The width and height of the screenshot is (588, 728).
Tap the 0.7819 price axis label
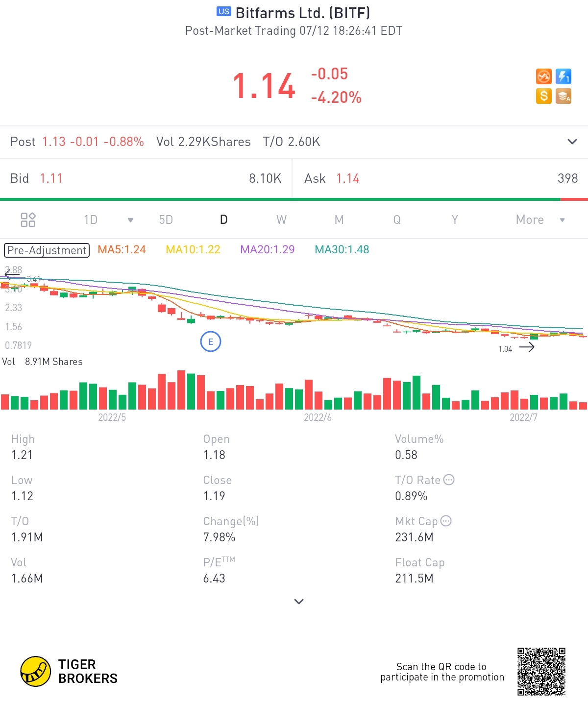(x=18, y=345)
